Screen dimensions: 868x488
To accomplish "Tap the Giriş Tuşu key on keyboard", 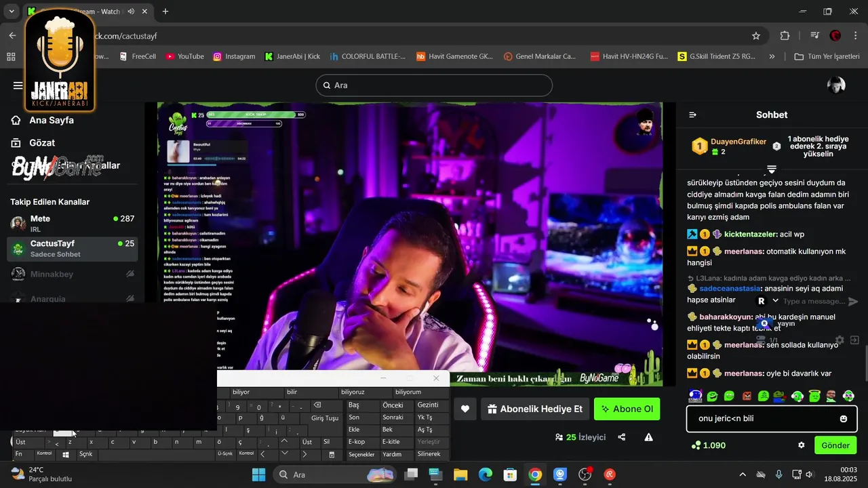I will (325, 418).
